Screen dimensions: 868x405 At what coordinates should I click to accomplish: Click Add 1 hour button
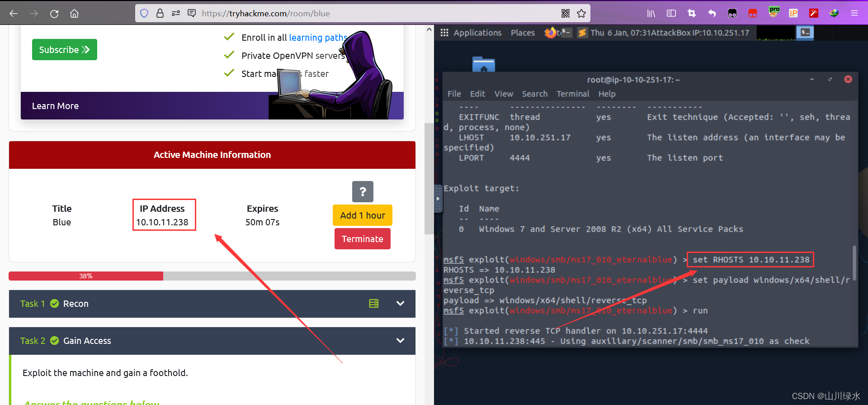(363, 215)
